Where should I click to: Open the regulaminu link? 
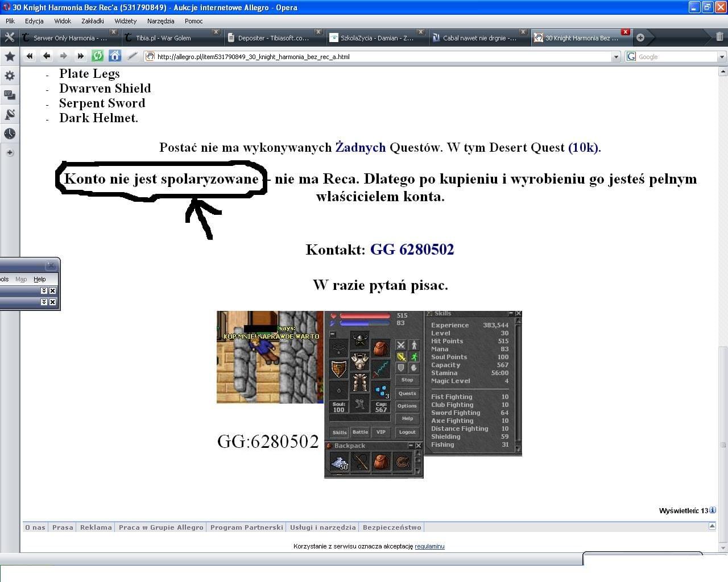point(429,546)
